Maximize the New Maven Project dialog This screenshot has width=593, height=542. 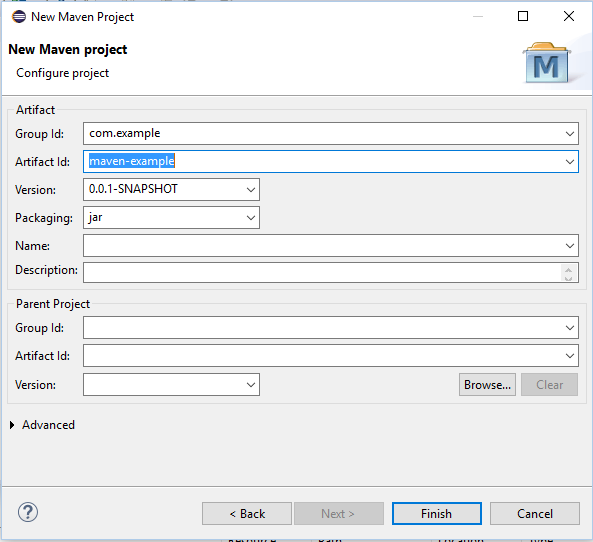click(x=523, y=16)
